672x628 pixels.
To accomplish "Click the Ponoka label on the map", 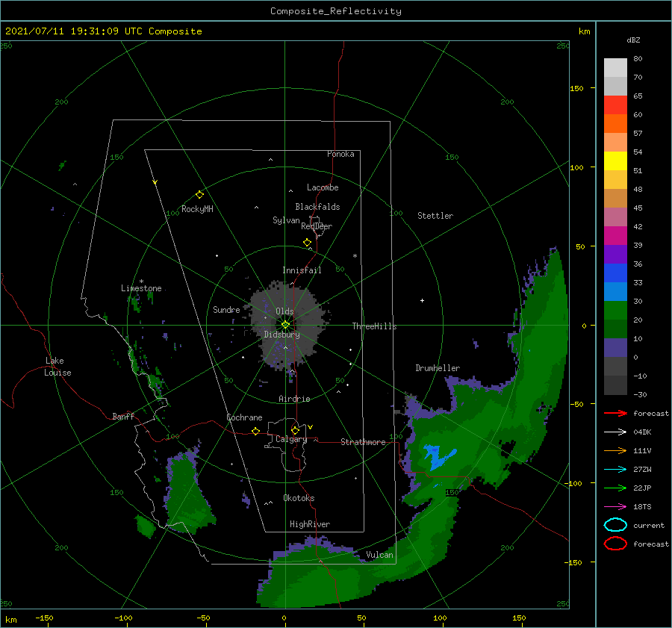I will point(340,154).
